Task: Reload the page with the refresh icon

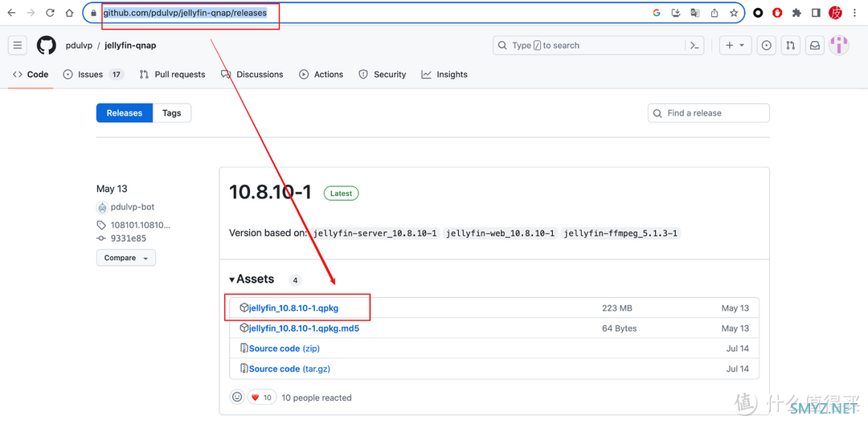Action: [50, 13]
